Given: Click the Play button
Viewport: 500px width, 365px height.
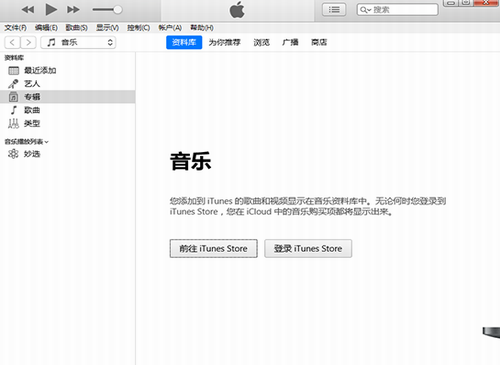Looking at the screenshot, I should [x=51, y=10].
